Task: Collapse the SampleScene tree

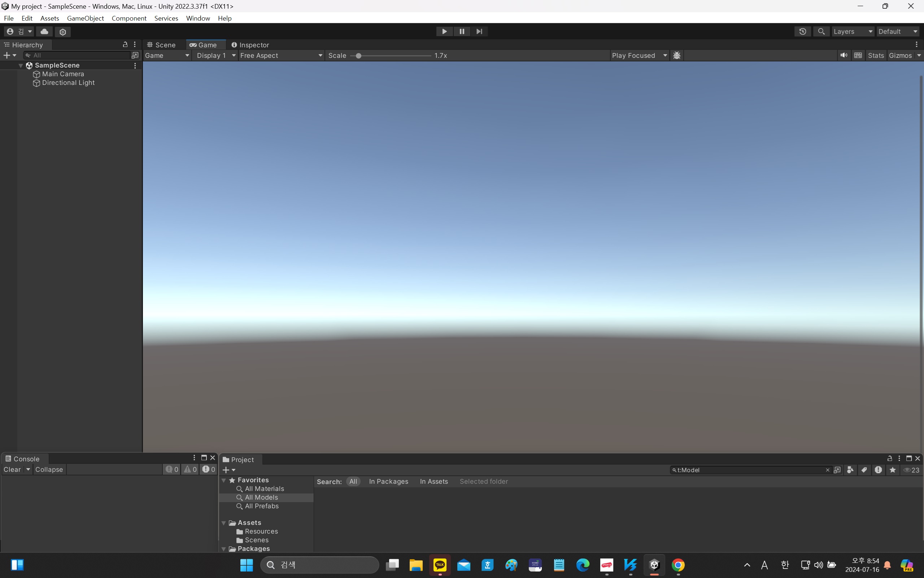Action: click(x=21, y=66)
